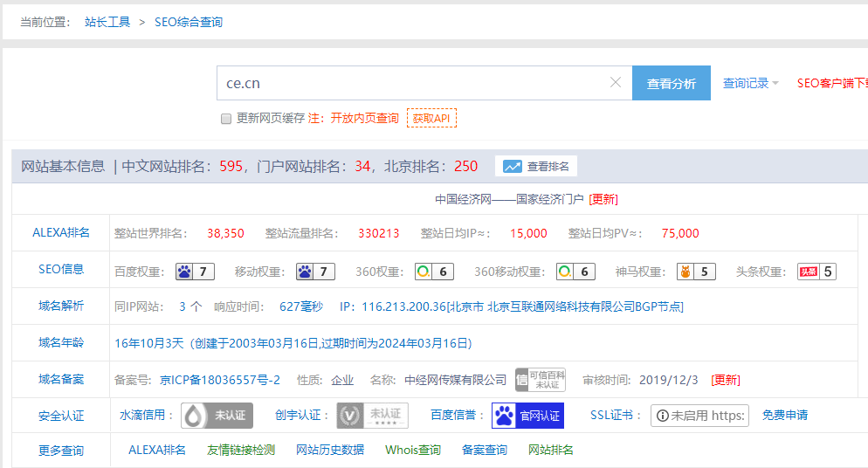Image resolution: width=868 pixels, height=468 pixels.
Task: Click 整站日均IP value 15,000
Action: [528, 233]
